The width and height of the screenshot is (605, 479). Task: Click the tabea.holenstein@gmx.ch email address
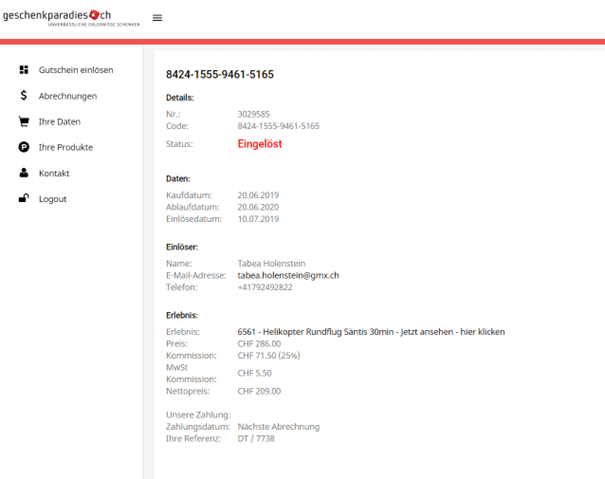[288, 275]
